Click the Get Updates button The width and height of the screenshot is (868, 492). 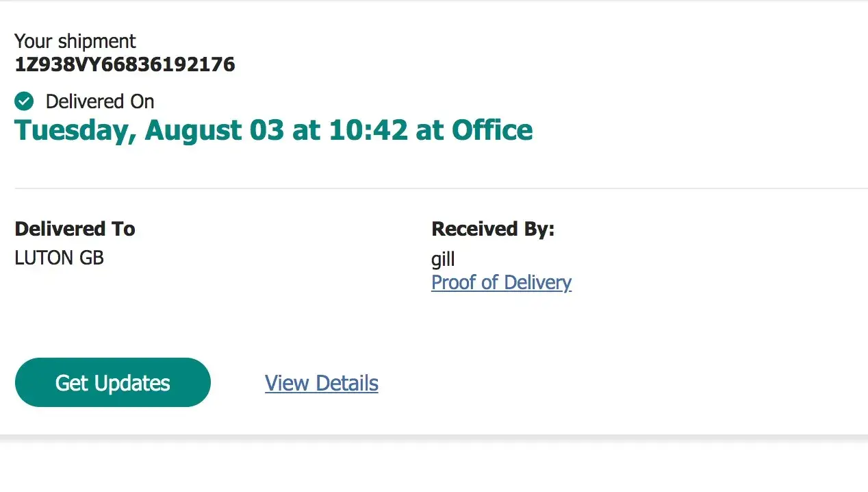coord(112,382)
